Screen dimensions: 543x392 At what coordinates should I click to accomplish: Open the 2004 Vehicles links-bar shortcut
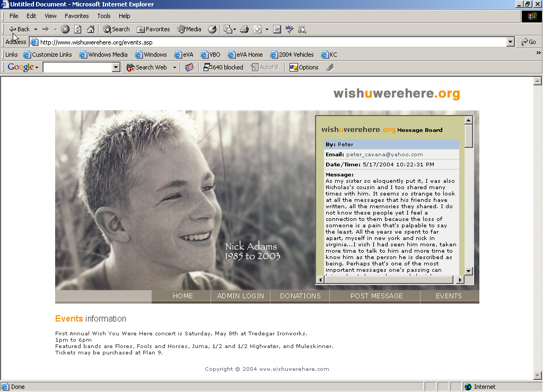tap(292, 55)
